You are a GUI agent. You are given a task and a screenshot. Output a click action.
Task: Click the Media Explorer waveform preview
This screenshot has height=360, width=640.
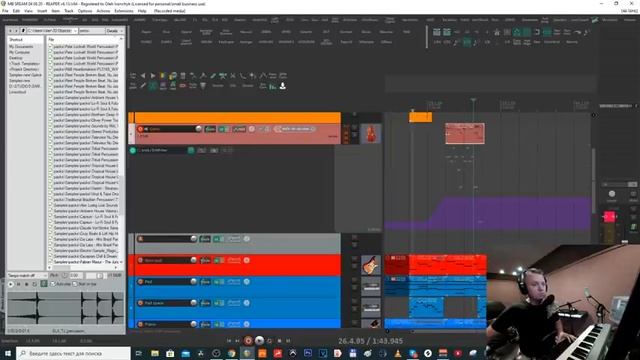point(65,309)
